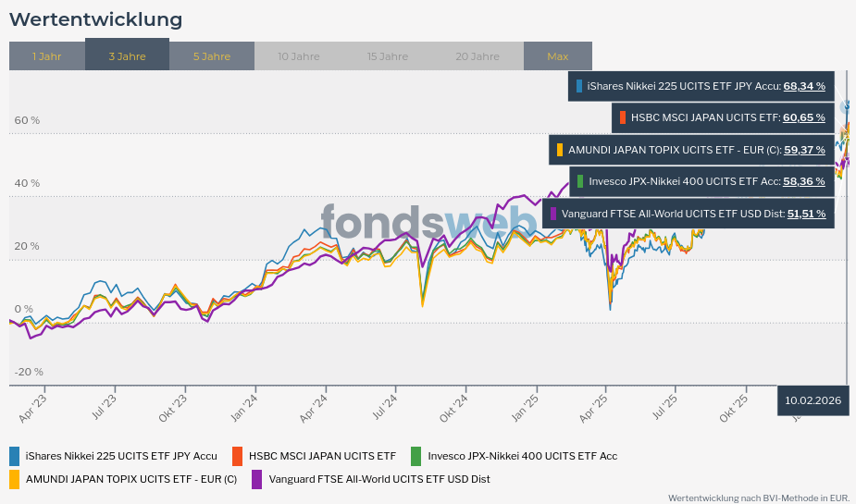Toggle AMUNDI JAPAN TOPIX legend yellow swatch
856x504 pixels.
point(14,479)
